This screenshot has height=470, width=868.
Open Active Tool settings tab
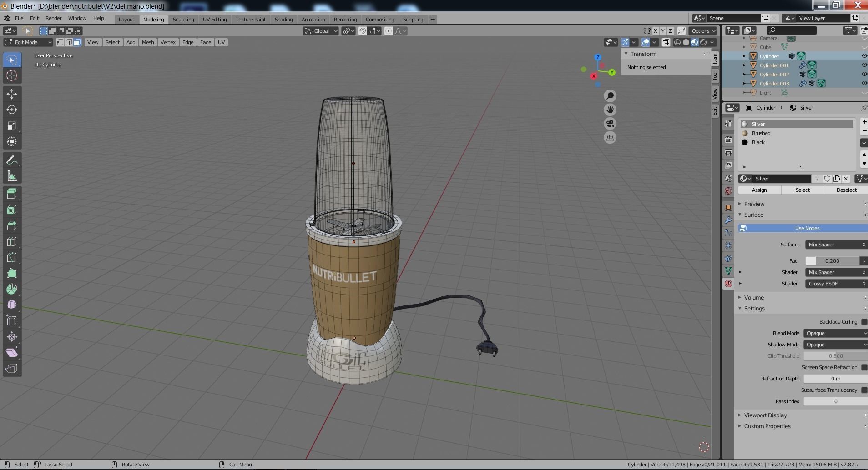click(x=728, y=124)
